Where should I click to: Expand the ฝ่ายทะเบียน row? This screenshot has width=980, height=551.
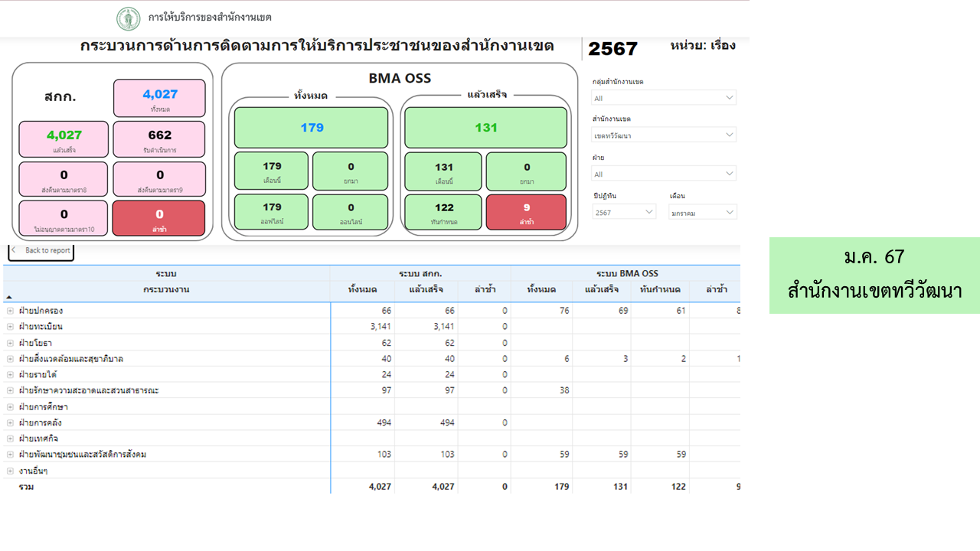click(x=10, y=327)
